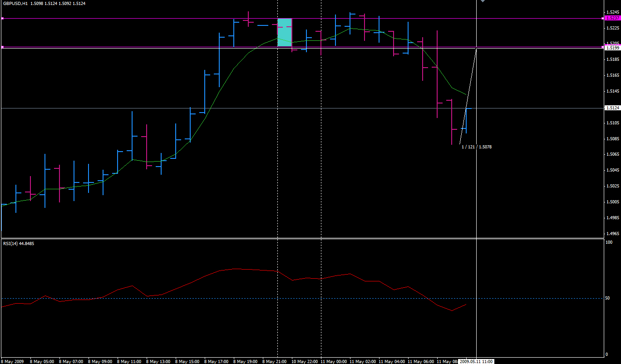Click the '8 May 17:00' time axis label
The image size is (621, 364).
[216, 362]
